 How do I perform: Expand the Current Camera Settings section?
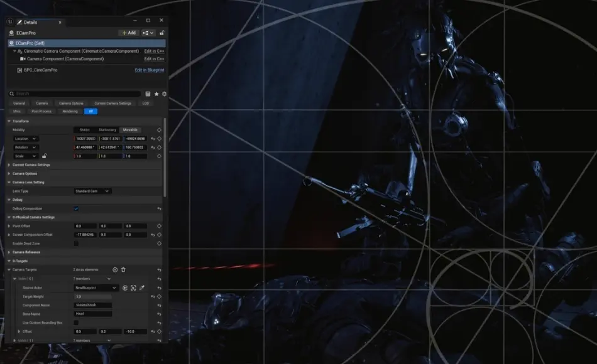pos(9,165)
